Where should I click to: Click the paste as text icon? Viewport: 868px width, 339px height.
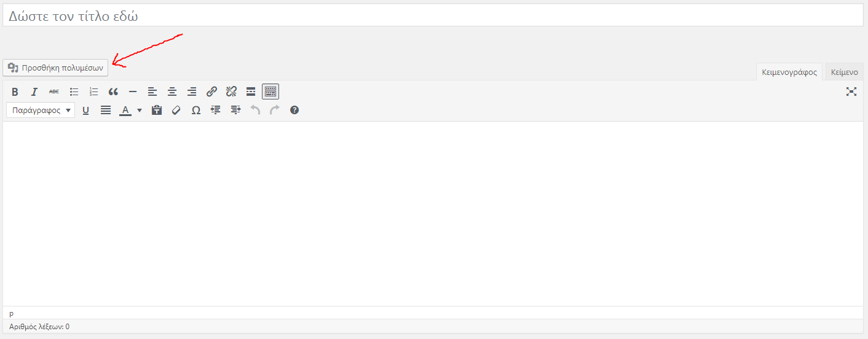(x=157, y=111)
